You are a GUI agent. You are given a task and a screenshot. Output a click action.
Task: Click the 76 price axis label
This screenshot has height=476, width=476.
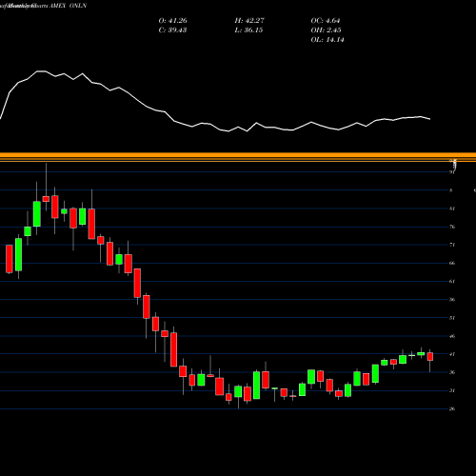[452, 227]
